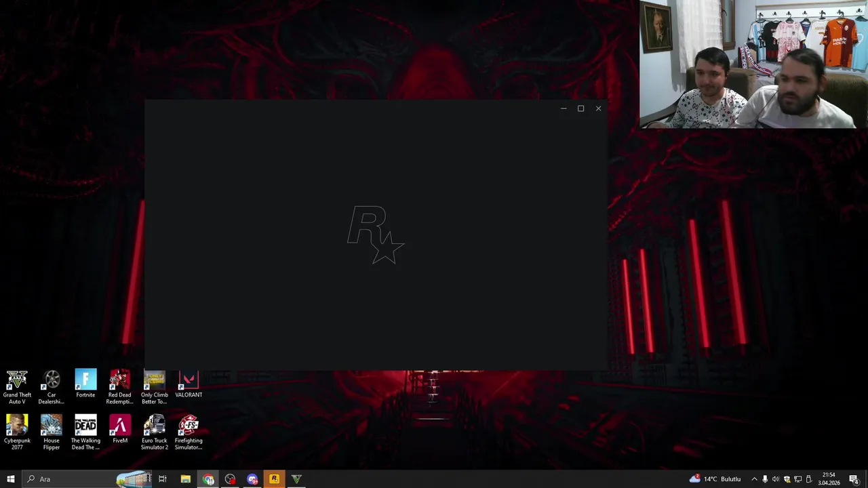Open the screen recorder taskbar icon
Screen dimensions: 868x488
pos(231,479)
